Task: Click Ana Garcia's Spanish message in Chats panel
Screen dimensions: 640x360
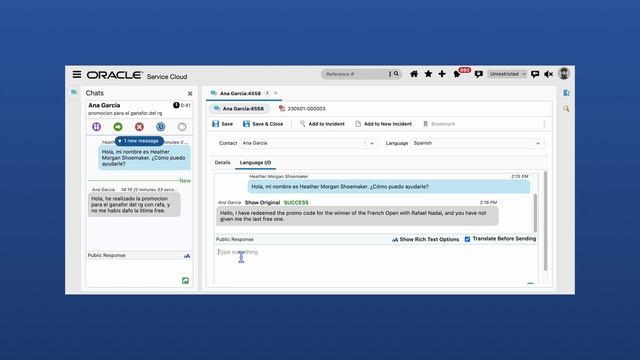Action: (134, 204)
